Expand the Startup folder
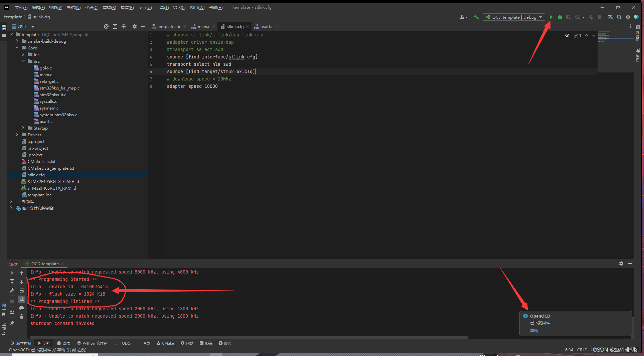Image resolution: width=644 pixels, height=356 pixels. pos(23,128)
